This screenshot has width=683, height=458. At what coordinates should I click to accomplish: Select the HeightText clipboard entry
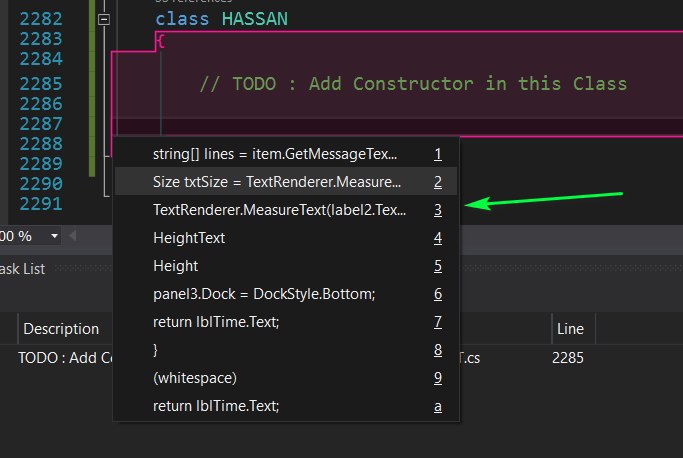[286, 238]
